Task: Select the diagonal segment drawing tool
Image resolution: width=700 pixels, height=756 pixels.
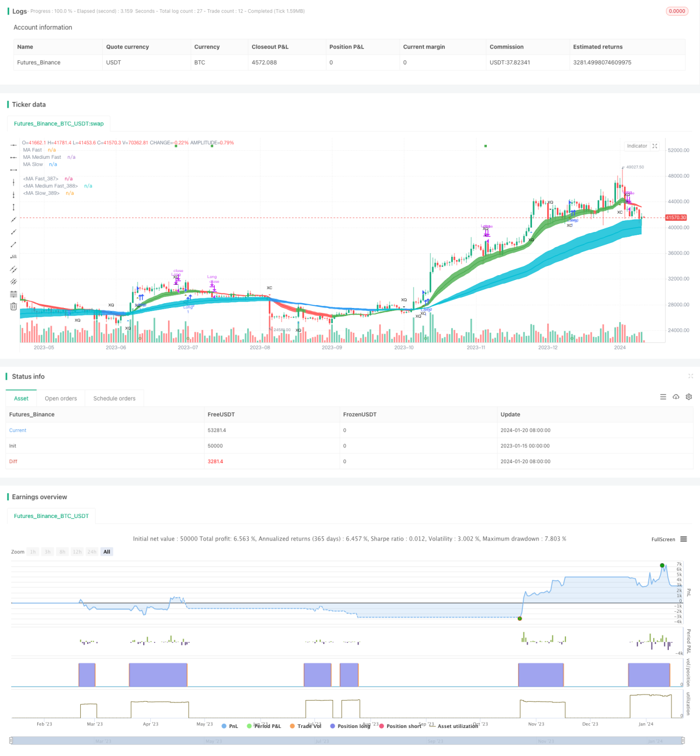Action: coord(13,244)
